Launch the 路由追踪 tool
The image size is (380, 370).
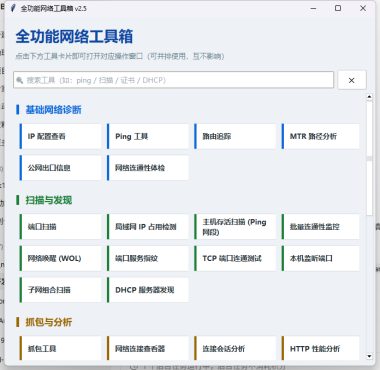coord(235,136)
